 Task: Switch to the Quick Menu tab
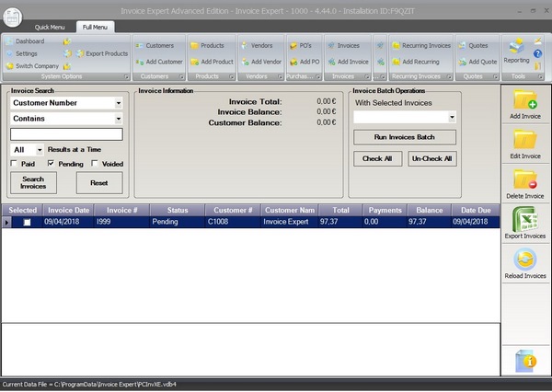[x=50, y=27]
